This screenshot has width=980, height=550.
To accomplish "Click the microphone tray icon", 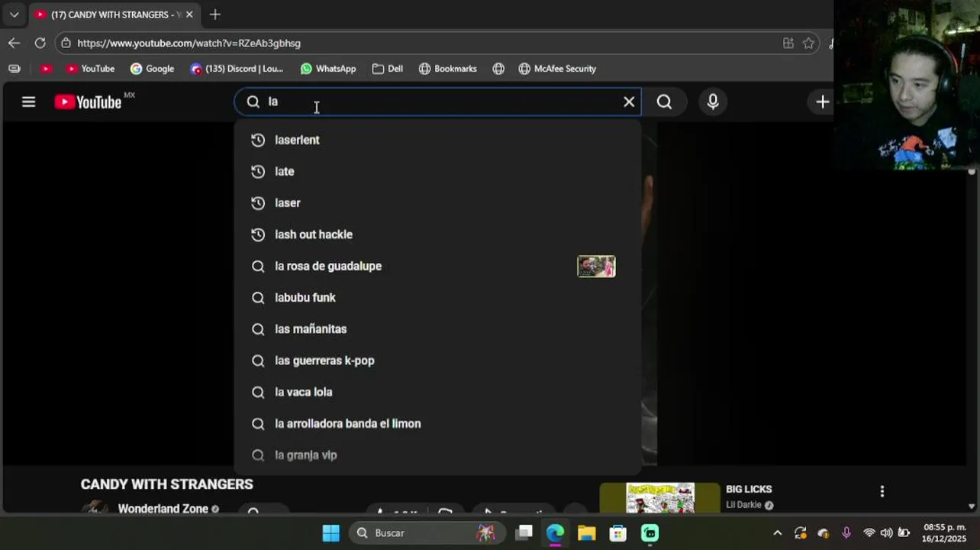I will [x=846, y=533].
